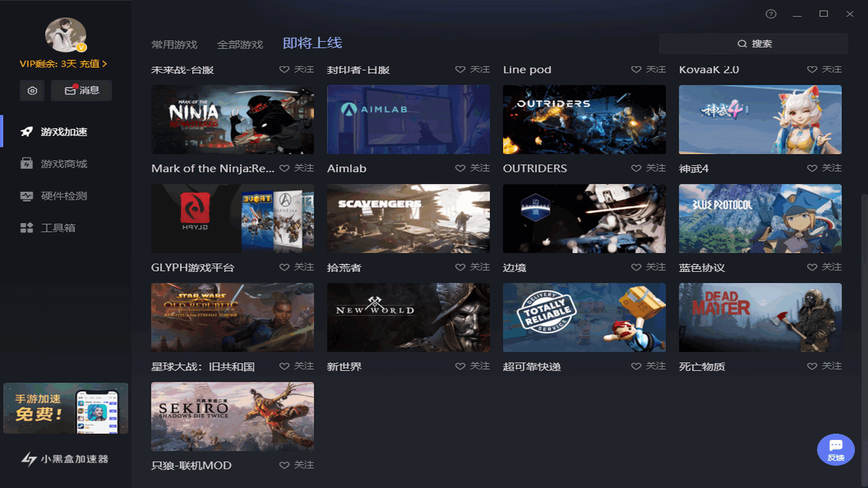
Task: Follow Mark of the Ninja with heart icon
Action: (285, 168)
